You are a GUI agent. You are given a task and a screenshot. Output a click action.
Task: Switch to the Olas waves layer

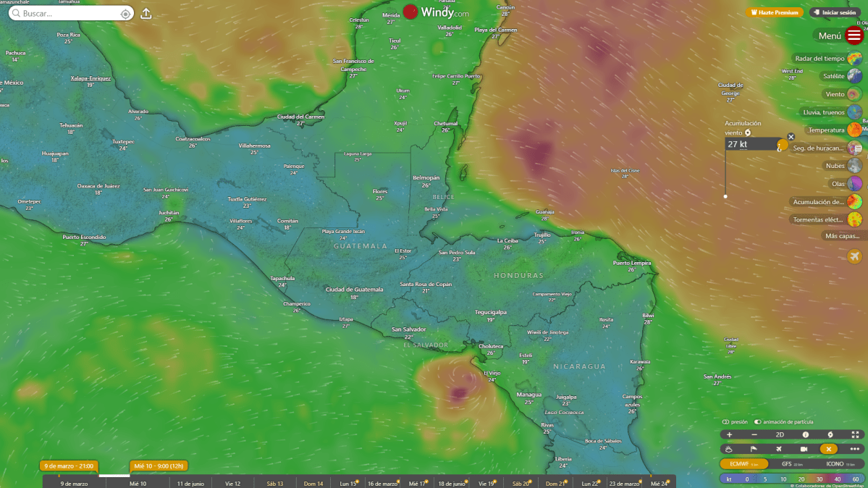pos(846,183)
